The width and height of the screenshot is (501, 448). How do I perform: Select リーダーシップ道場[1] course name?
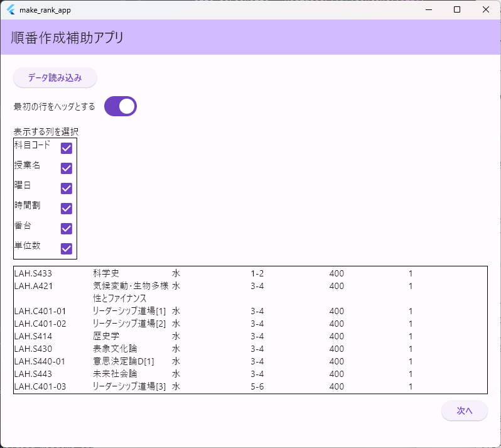pyautogui.click(x=129, y=311)
